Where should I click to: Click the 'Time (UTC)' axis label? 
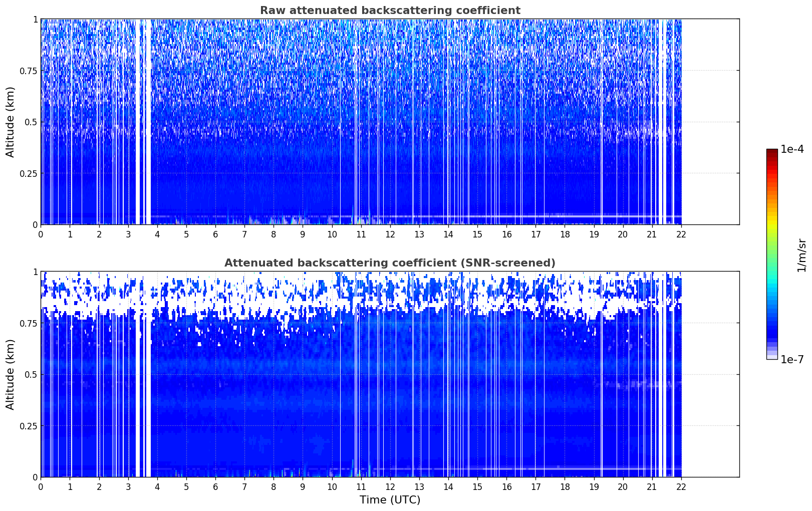[x=390, y=500]
